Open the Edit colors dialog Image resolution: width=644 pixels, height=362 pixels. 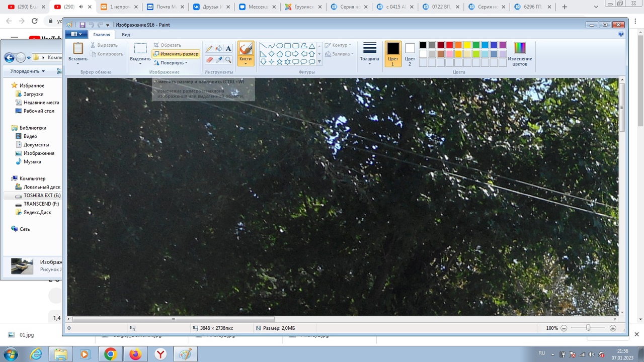point(519,54)
